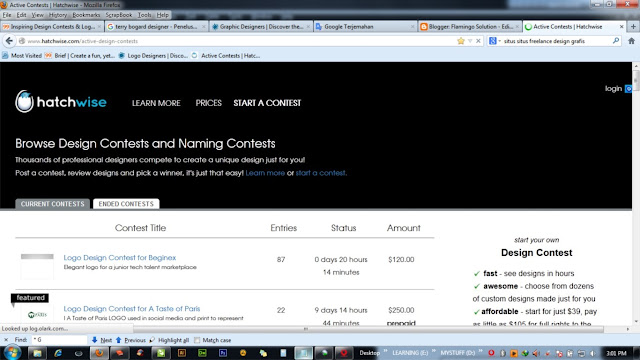
Task: Click the Hatchwise egg logo
Action: coord(24,101)
